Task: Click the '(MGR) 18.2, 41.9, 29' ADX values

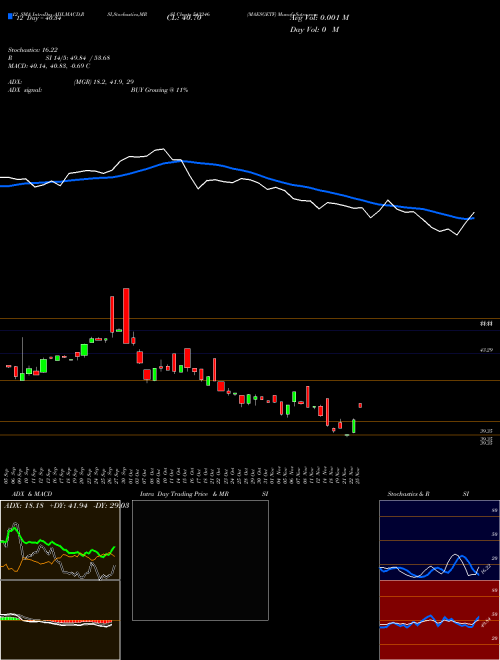Action: click(104, 82)
